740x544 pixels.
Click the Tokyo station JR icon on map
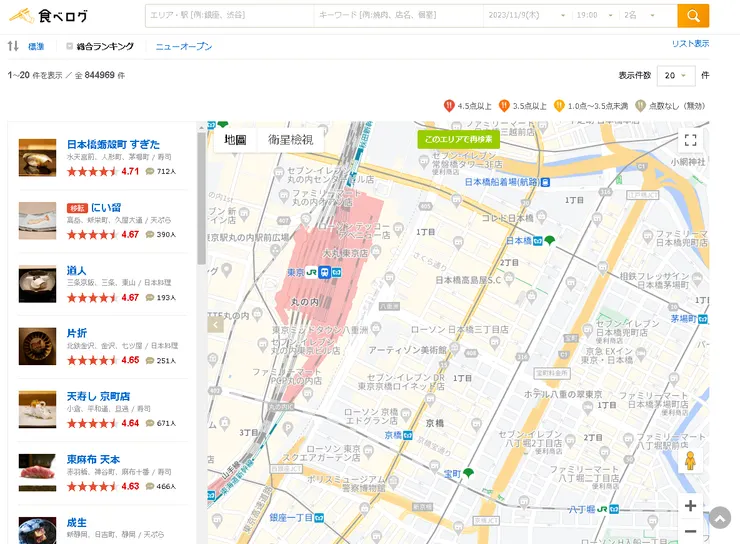click(311, 272)
